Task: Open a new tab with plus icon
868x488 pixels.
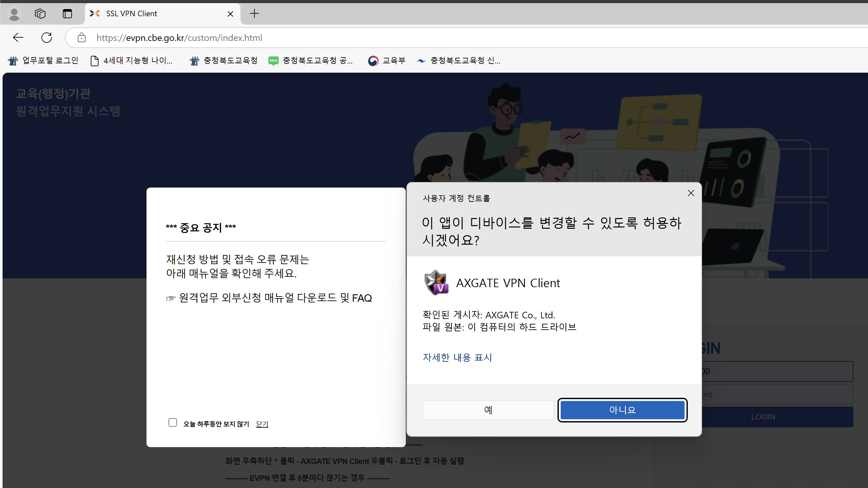Action: [254, 14]
